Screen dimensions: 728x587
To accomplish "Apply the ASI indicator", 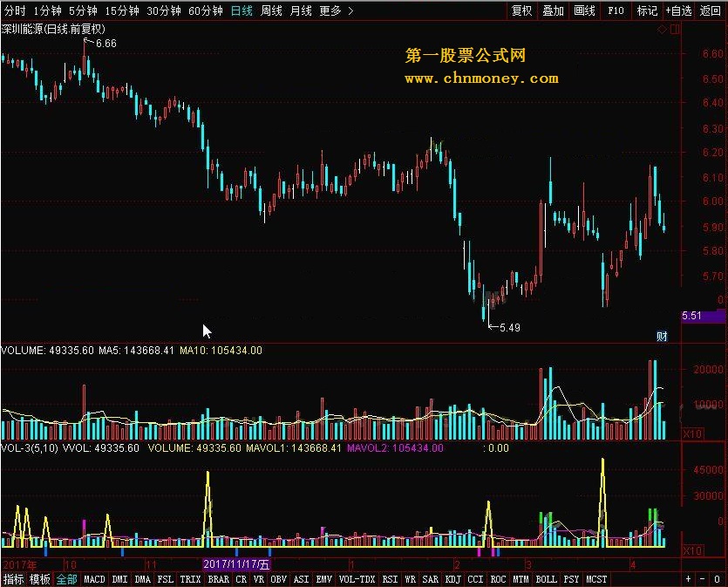I will tap(302, 579).
